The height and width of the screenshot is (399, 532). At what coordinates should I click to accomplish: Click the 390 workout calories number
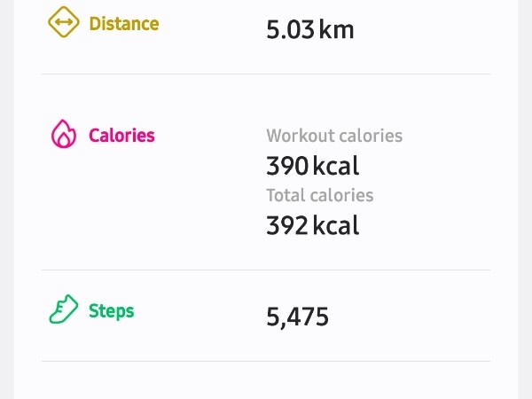coord(287,166)
